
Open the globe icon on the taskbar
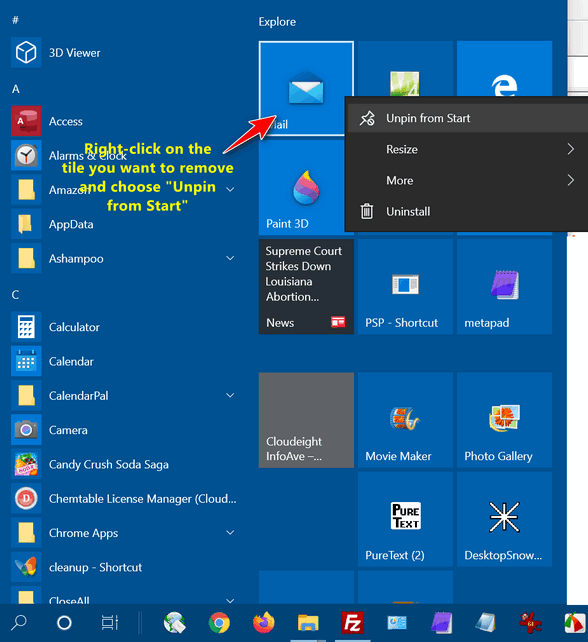(x=174, y=622)
